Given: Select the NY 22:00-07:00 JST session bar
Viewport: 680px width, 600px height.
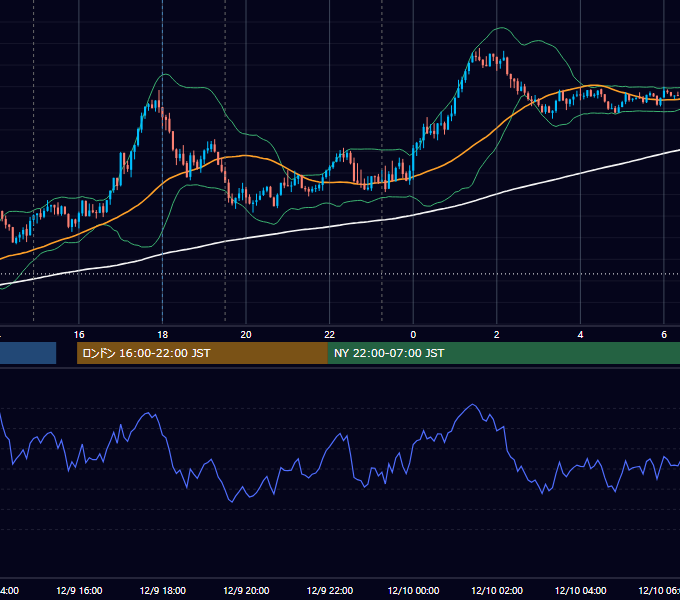Looking at the screenshot, I should pos(503,353).
